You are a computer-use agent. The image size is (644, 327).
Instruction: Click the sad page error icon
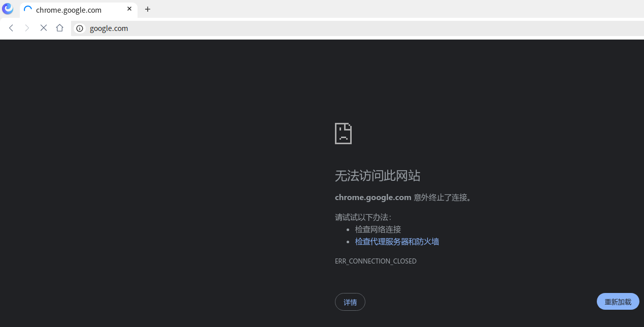(343, 134)
